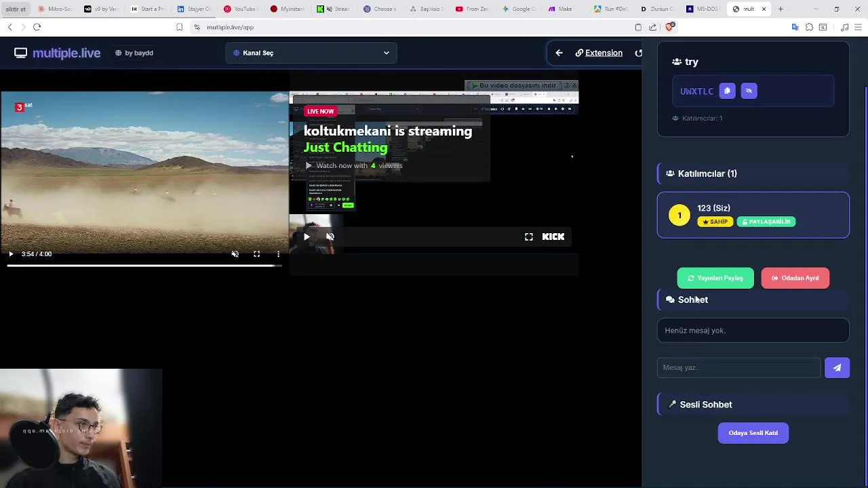Seek on the left video progress bar
The image size is (868, 488).
coord(144,265)
